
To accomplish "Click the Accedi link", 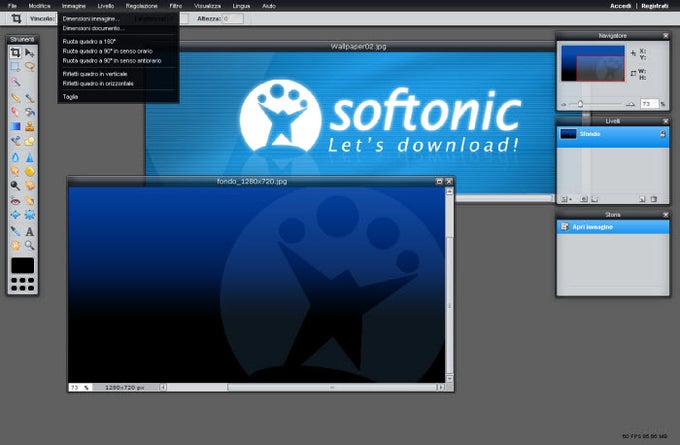I will [x=620, y=6].
